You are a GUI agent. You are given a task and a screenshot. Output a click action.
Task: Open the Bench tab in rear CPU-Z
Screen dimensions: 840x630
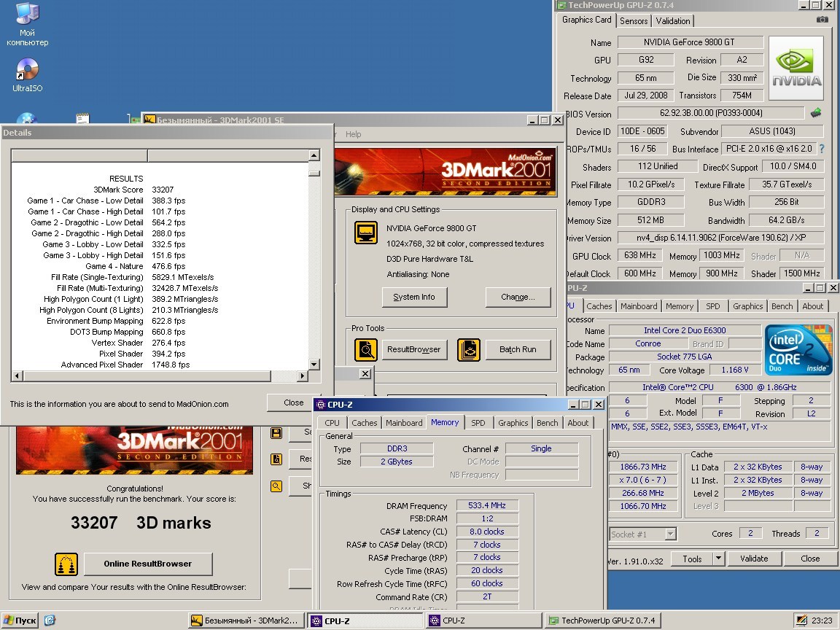[782, 306]
